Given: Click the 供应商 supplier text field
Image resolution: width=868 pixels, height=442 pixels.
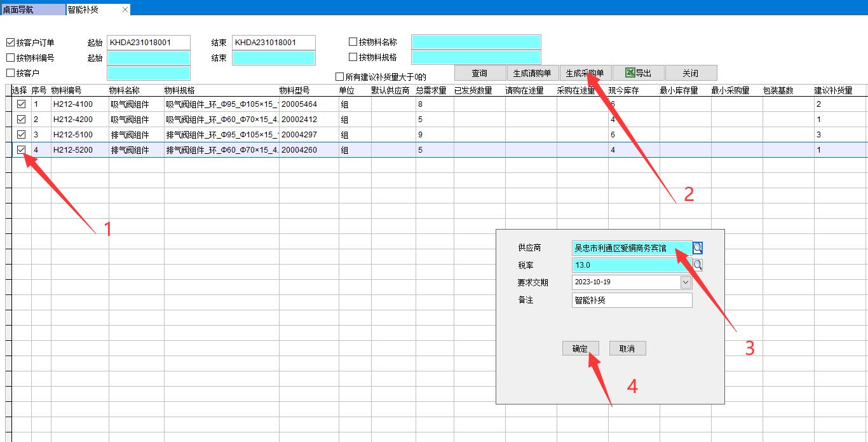Looking at the screenshot, I should [x=632, y=248].
